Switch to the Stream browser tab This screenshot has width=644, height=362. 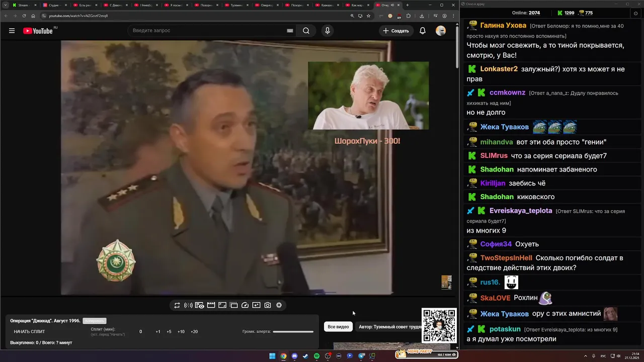coord(23,5)
